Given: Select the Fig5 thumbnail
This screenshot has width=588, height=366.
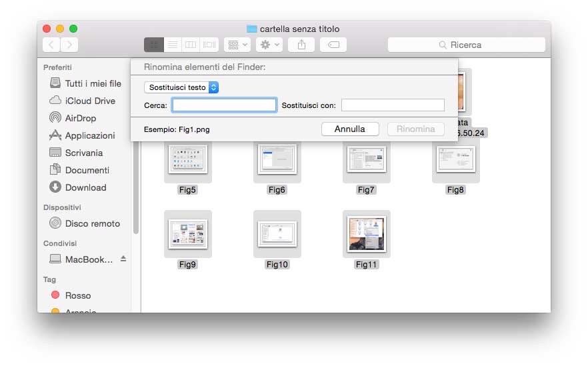Looking at the screenshot, I should click(x=188, y=159).
